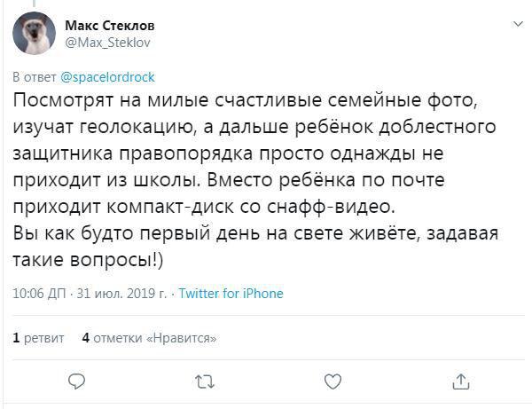The width and height of the screenshot is (532, 409).
Task: Open the Twitter for iPhone source link
Action: (231, 294)
